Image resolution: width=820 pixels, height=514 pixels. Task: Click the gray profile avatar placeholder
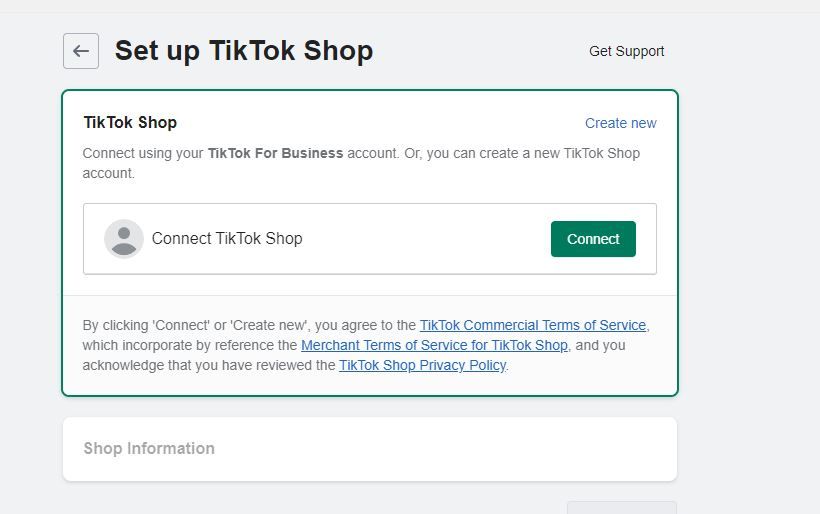[124, 238]
